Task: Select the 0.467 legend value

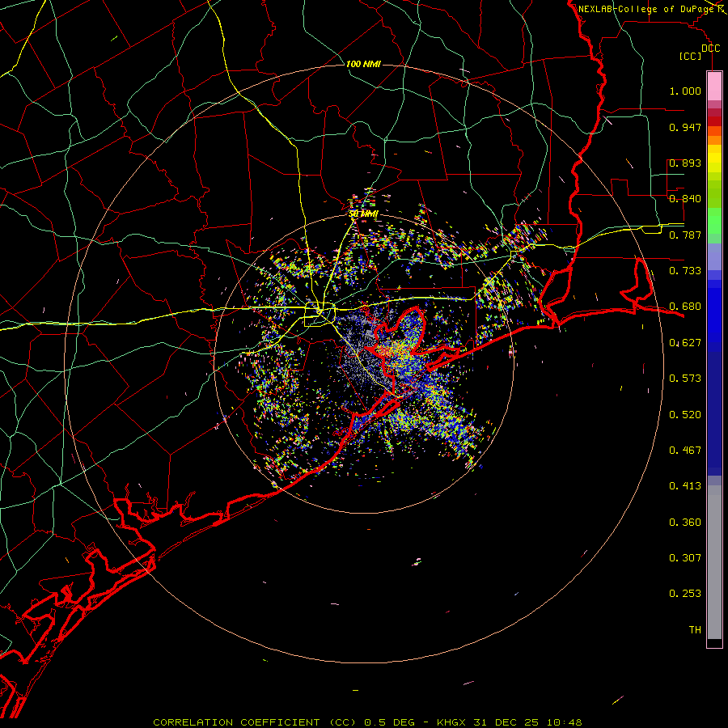Action: pos(685,451)
